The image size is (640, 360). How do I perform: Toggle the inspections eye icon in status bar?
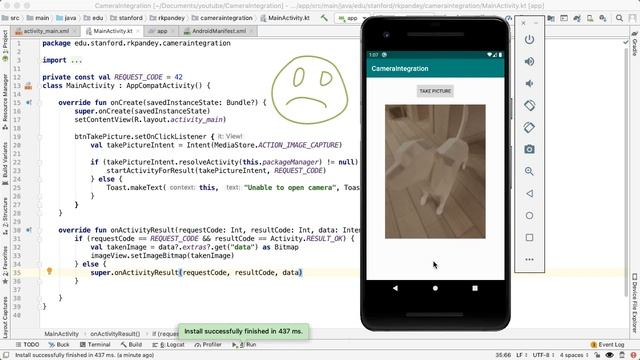point(609,355)
